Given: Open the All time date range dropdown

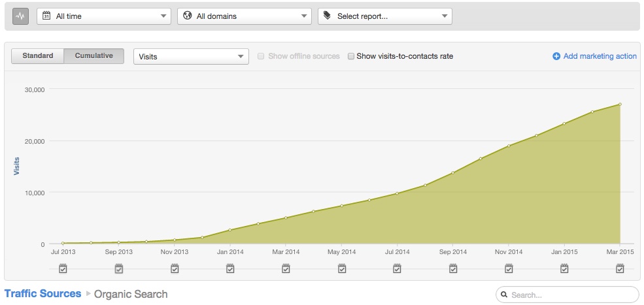Looking at the screenshot, I should coord(104,16).
